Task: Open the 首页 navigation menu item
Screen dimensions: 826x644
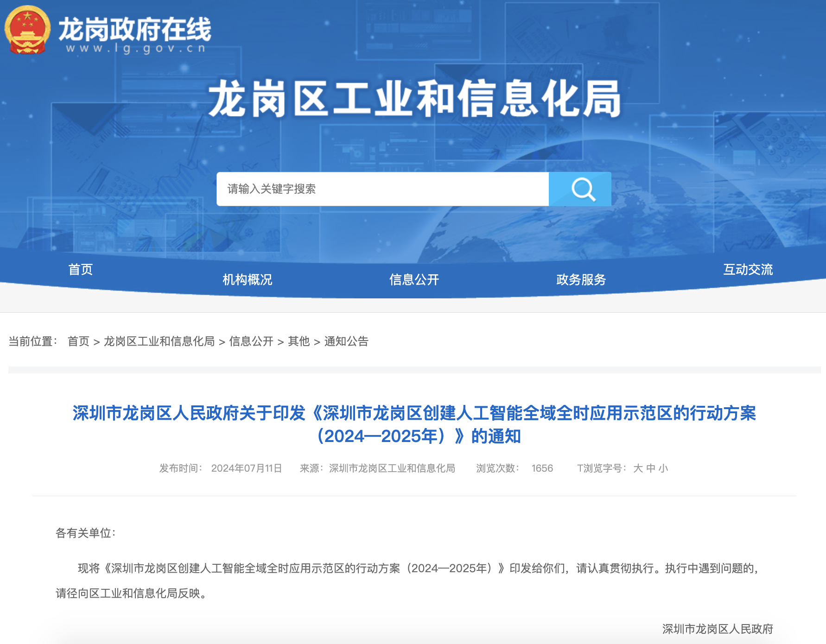Action: [x=81, y=269]
